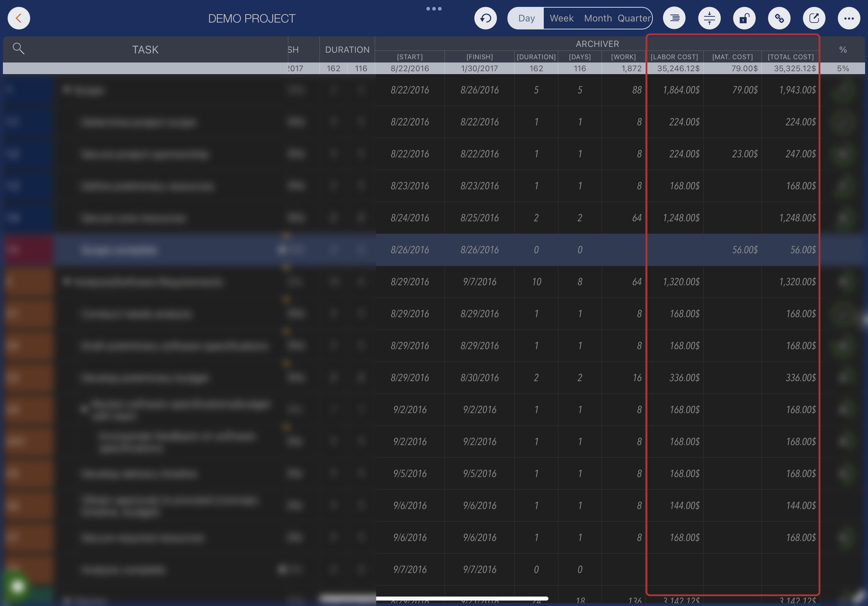Viewport: 868px width, 606px height.
Task: Click the [TOTAL COST] column header
Action: coord(791,57)
